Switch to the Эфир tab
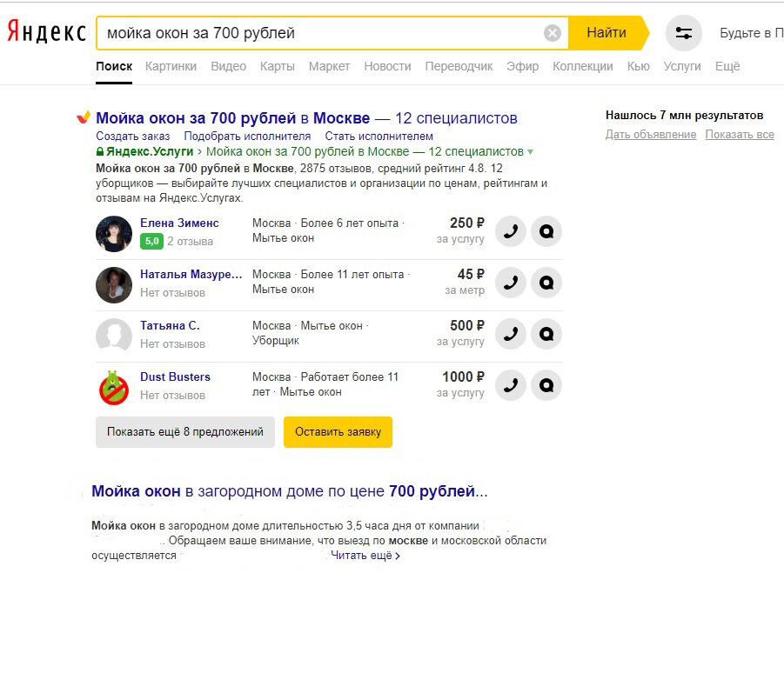The width and height of the screenshot is (784, 673). pos(522,66)
